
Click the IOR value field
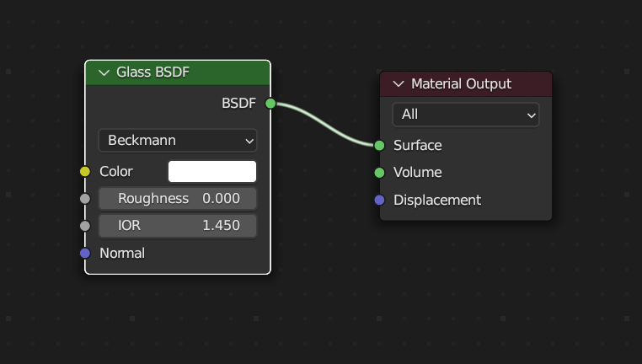(x=178, y=226)
